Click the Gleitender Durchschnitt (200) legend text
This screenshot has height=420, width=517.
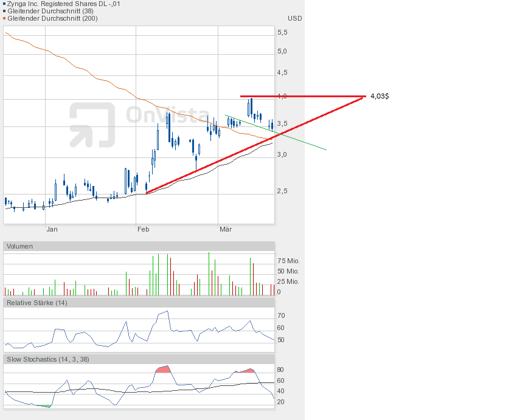[53, 18]
